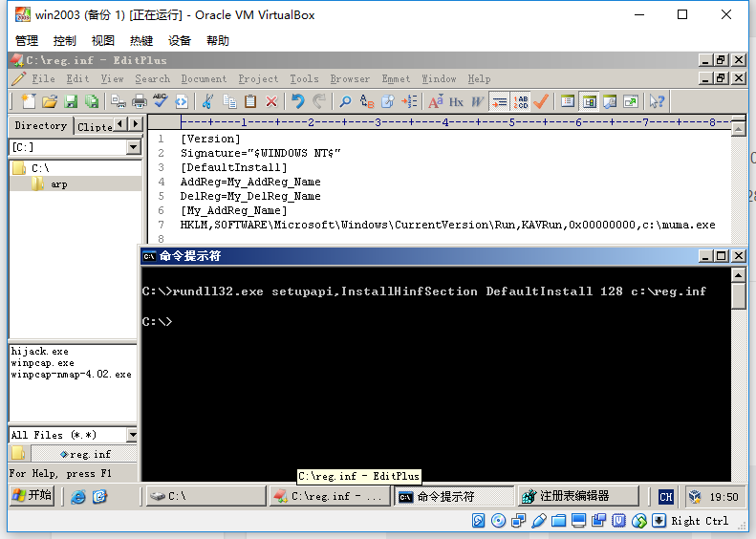Click the Replace (A to B) icon
Viewport: 756px width, 539px height.
pyautogui.click(x=366, y=101)
